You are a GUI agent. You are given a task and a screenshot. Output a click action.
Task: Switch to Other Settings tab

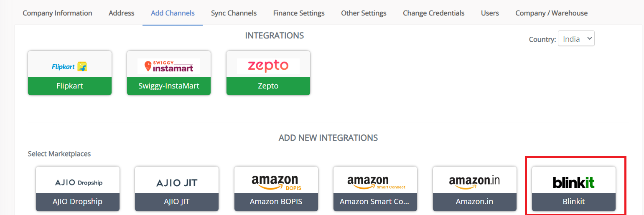[x=364, y=13]
